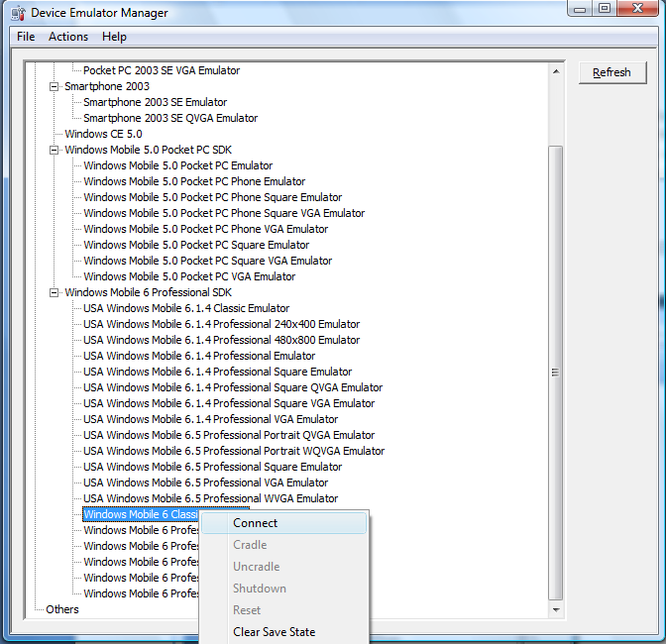Select the highlighted Windows Mobile 6 Classic row
Viewport: 666px width, 644px height.
coord(141,514)
